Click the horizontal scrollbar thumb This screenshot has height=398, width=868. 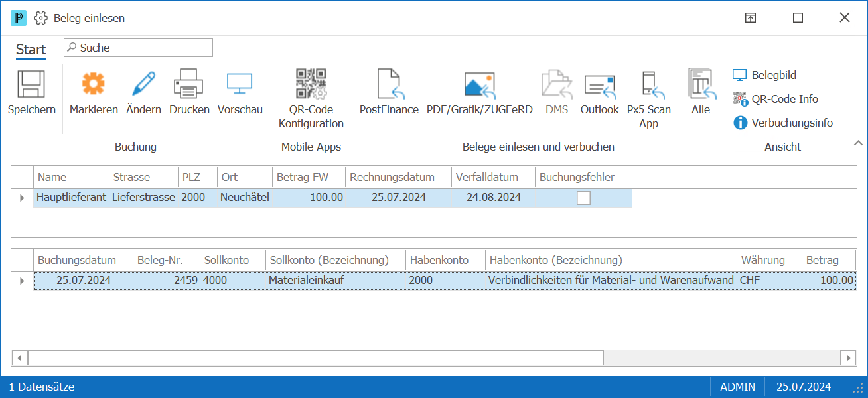(x=316, y=358)
